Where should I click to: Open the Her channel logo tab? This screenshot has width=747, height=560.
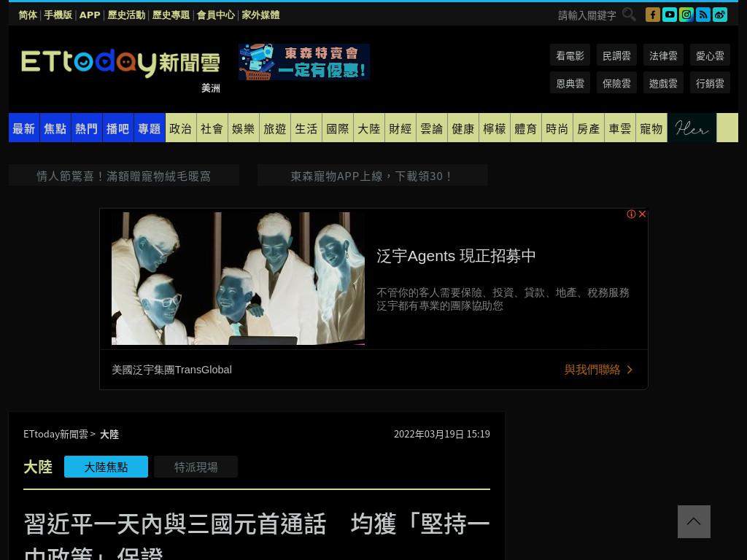692,128
